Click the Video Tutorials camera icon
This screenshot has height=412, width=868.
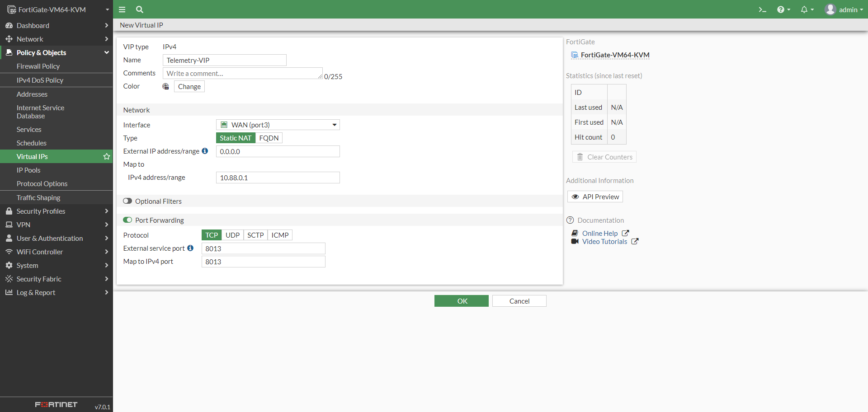coord(575,241)
